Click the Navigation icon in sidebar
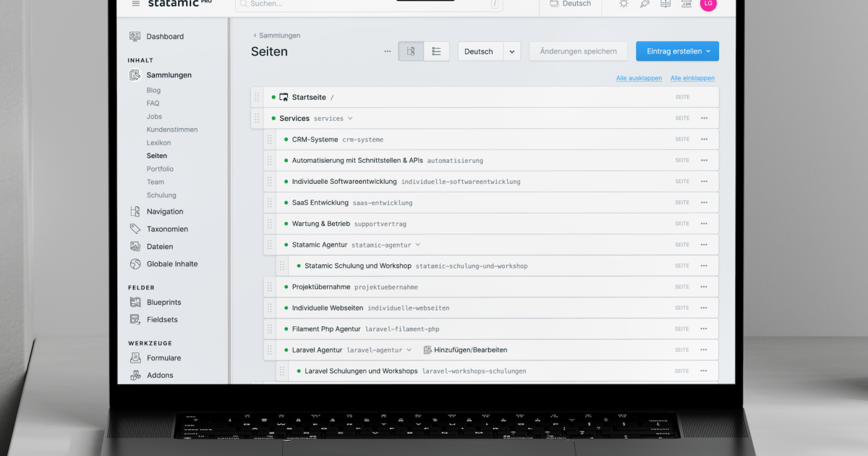The width and height of the screenshot is (868, 456). pos(135,211)
